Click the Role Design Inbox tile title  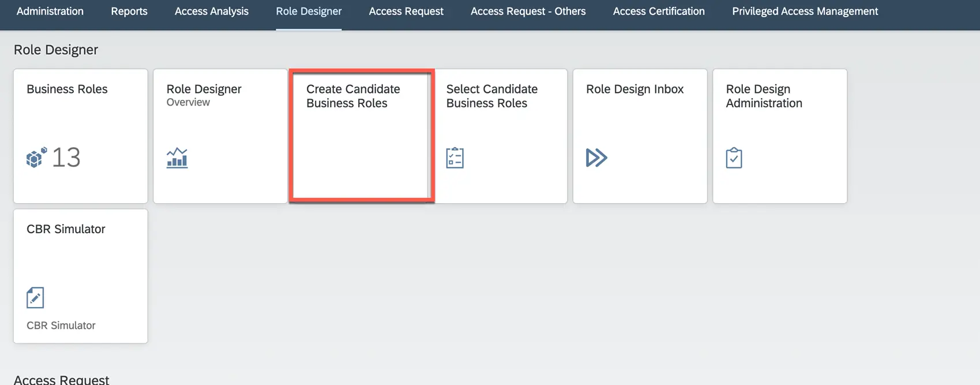click(634, 89)
